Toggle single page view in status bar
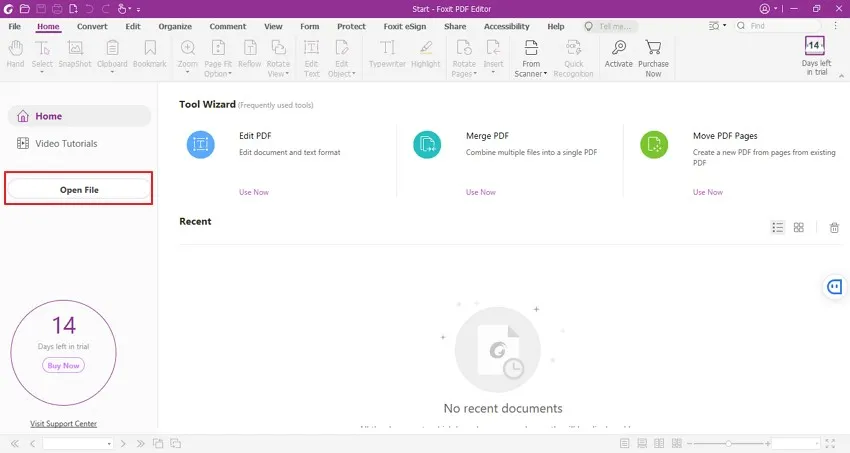850x453 pixels. (x=624, y=443)
